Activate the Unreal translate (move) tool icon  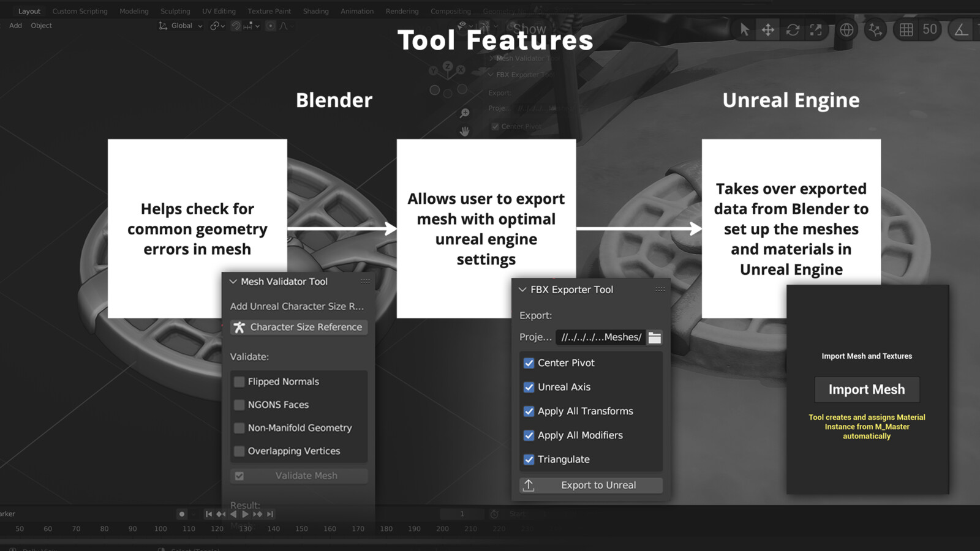768,29
